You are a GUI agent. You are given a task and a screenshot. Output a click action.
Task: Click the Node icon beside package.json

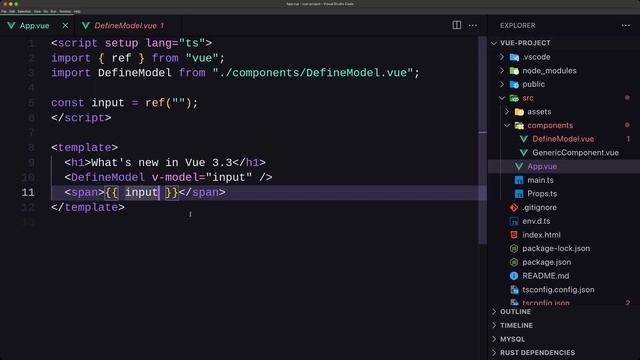pyautogui.click(x=514, y=262)
